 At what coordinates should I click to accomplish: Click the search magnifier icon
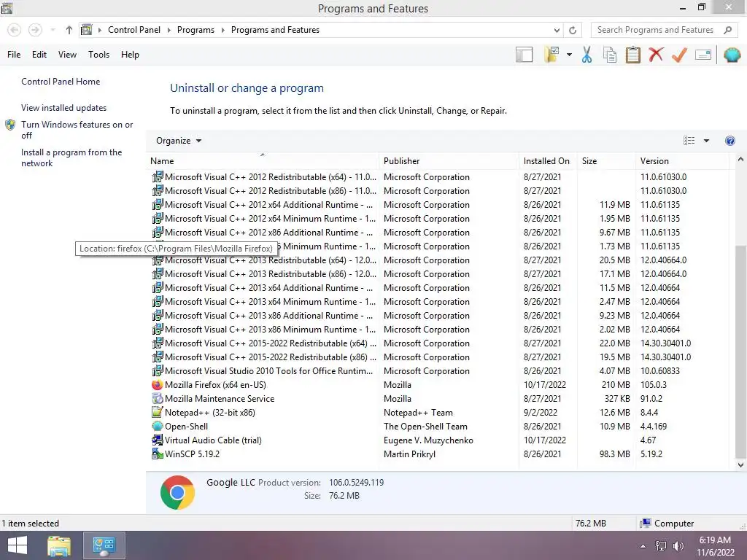[x=727, y=30]
